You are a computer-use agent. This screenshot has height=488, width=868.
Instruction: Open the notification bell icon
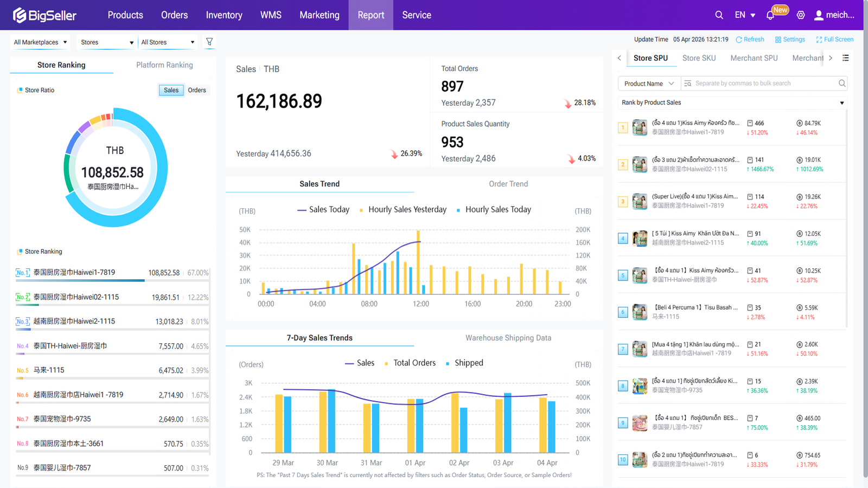coord(770,15)
